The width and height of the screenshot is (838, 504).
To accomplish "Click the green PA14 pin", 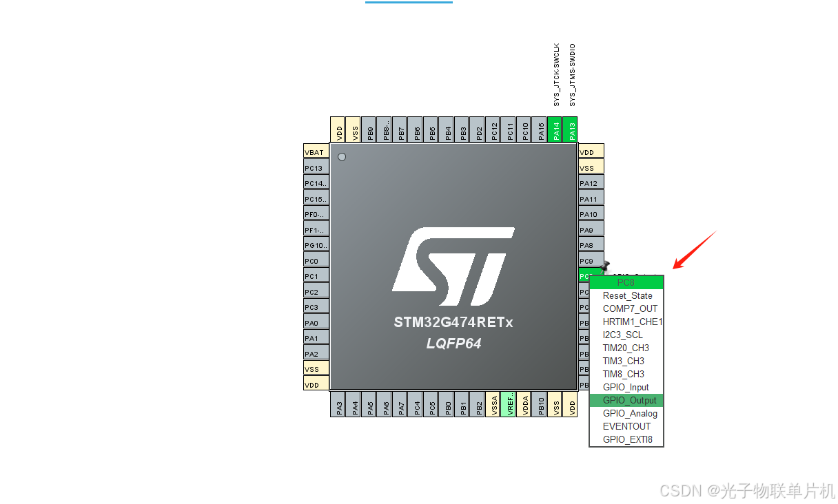I will pos(555,129).
